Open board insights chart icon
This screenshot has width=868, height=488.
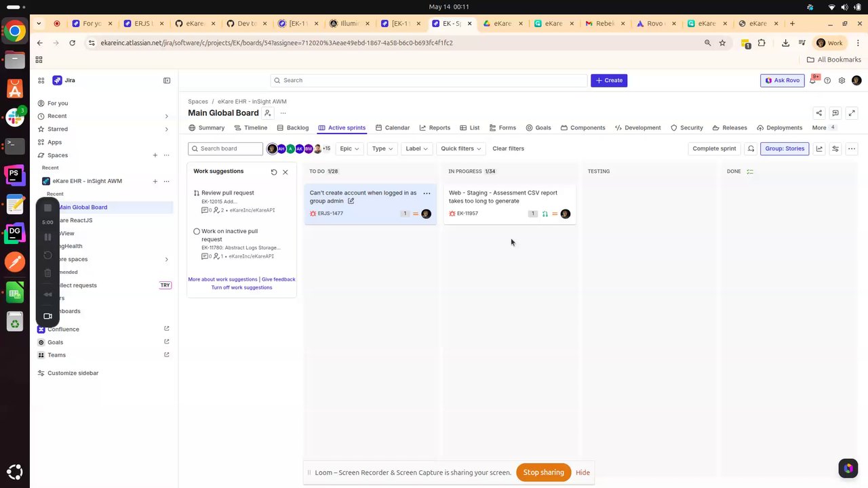(x=819, y=148)
